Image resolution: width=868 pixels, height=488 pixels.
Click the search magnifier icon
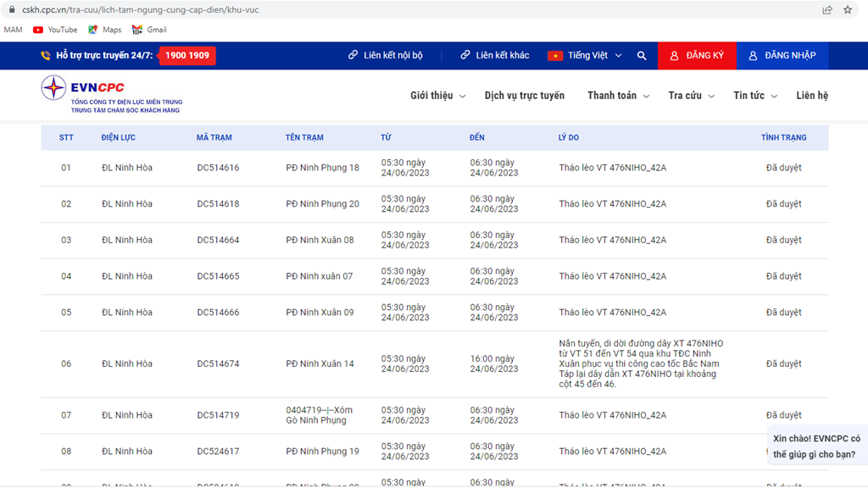tap(642, 56)
